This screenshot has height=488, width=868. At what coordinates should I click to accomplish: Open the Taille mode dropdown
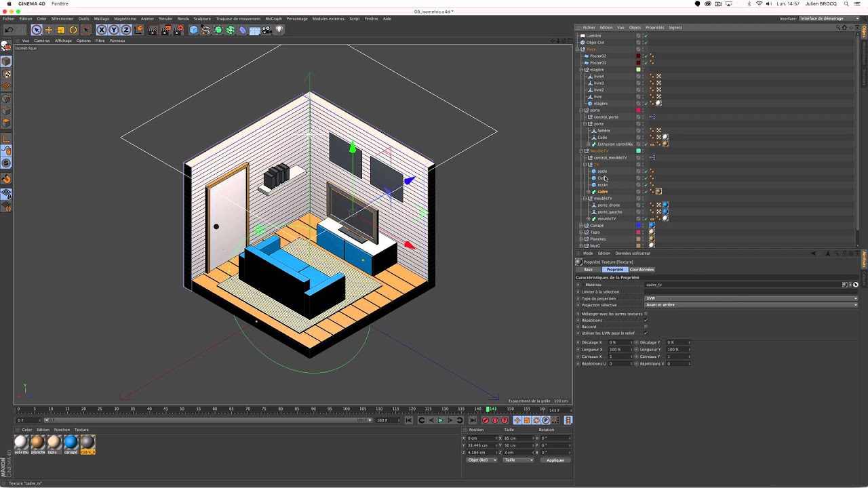[x=519, y=460]
